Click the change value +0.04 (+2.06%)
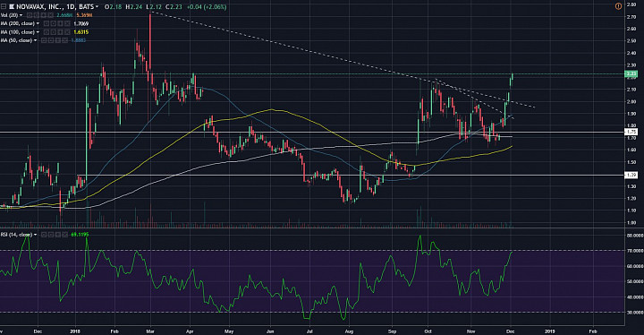 pos(207,6)
